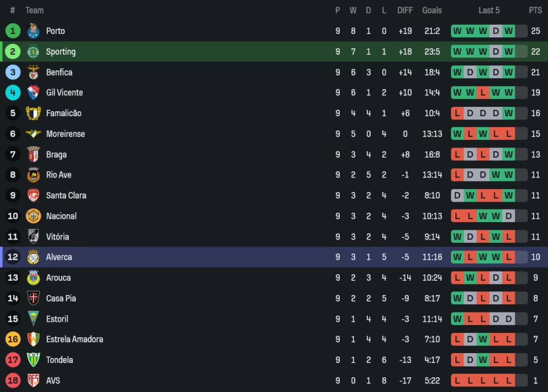This screenshot has height=392, width=548.
Task: Click the Sporting club crest icon
Action: [33, 52]
